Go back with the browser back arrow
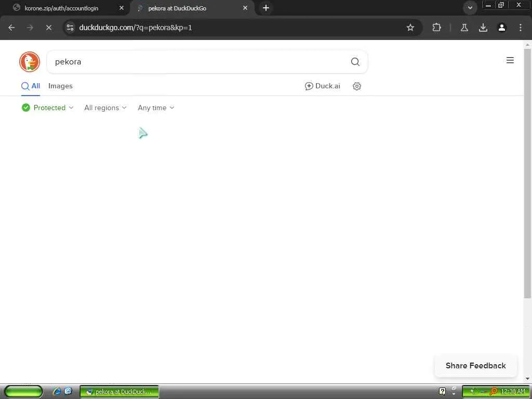Image resolution: width=532 pixels, height=399 pixels. click(11, 28)
